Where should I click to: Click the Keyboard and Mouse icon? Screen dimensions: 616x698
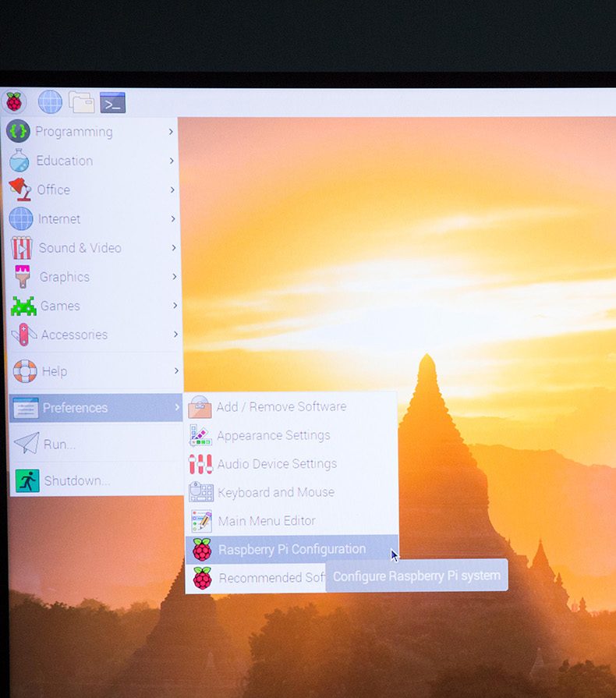coord(201,492)
